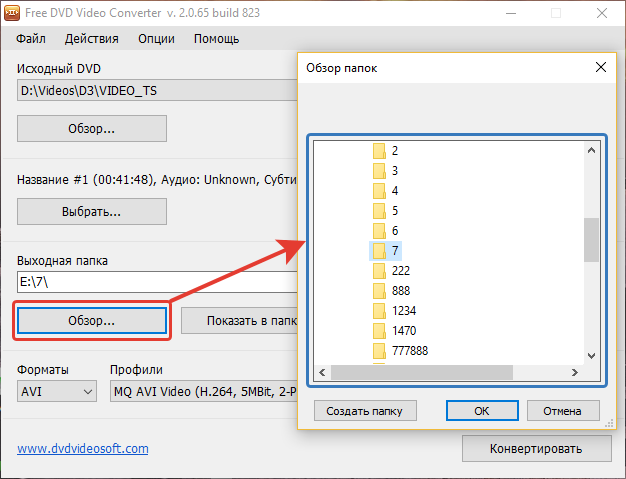The width and height of the screenshot is (626, 479).
Task: Click the folder icon next to 888
Action: point(379,291)
